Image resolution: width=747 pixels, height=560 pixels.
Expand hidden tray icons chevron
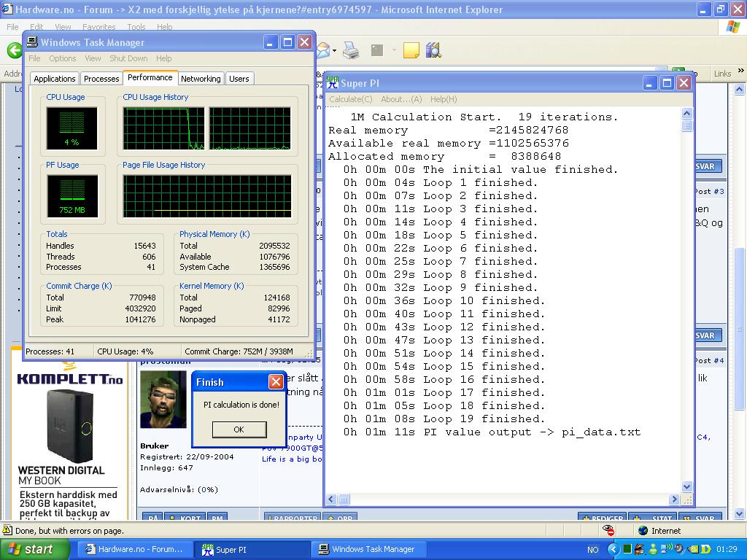click(613, 550)
